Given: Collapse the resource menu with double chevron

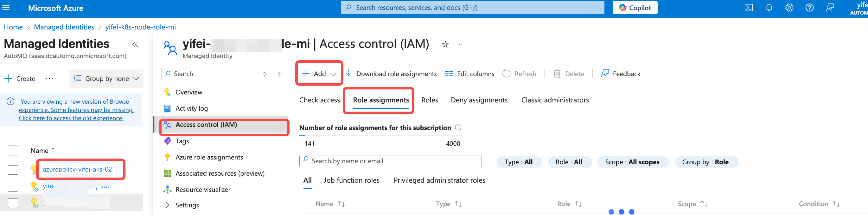Looking at the screenshot, I should click(x=279, y=74).
